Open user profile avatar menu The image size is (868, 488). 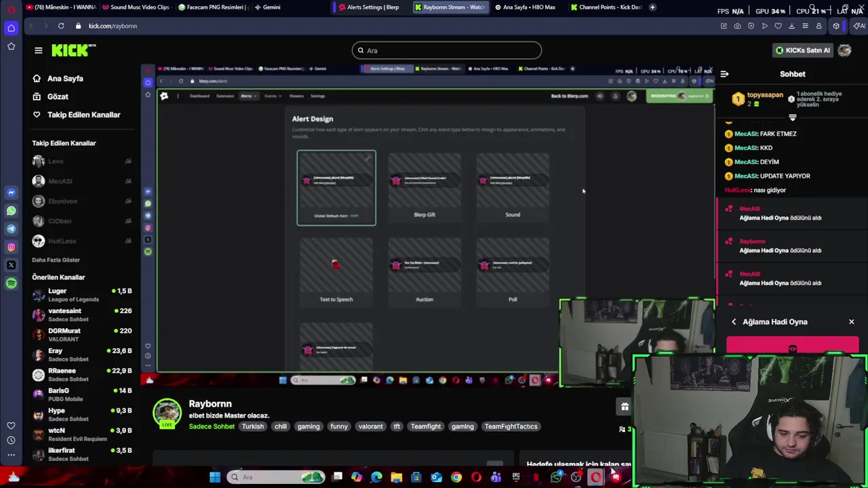click(844, 50)
